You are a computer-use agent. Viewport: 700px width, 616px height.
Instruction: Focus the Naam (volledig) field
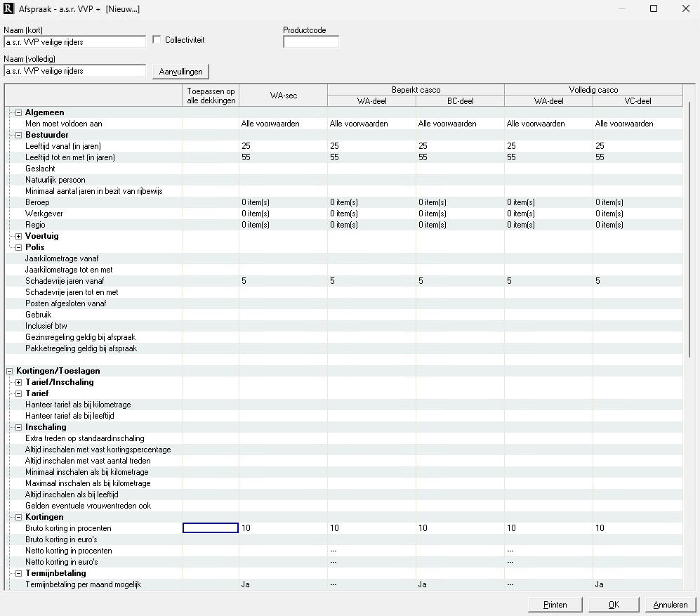[x=74, y=70]
